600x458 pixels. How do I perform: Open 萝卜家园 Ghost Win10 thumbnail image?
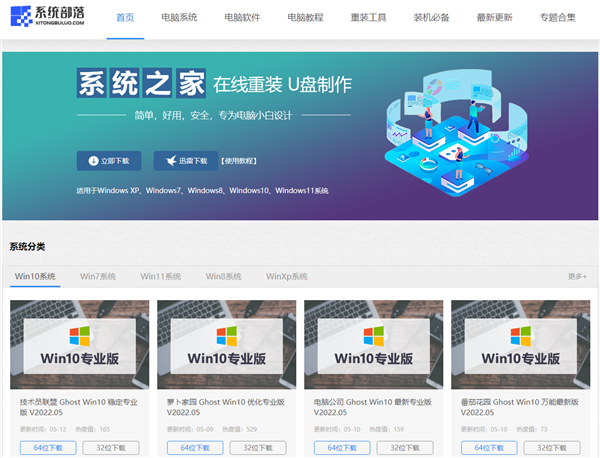227,344
